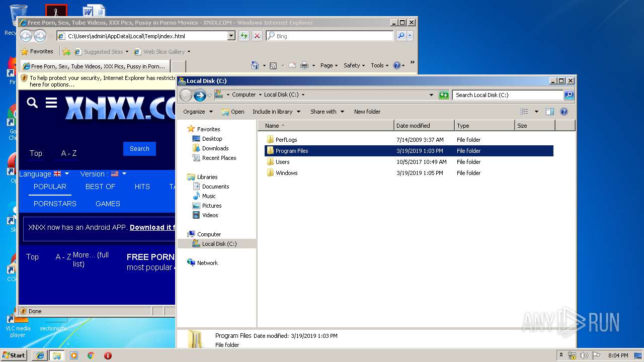
Task: Open the Organize dropdown menu
Action: pos(198,112)
